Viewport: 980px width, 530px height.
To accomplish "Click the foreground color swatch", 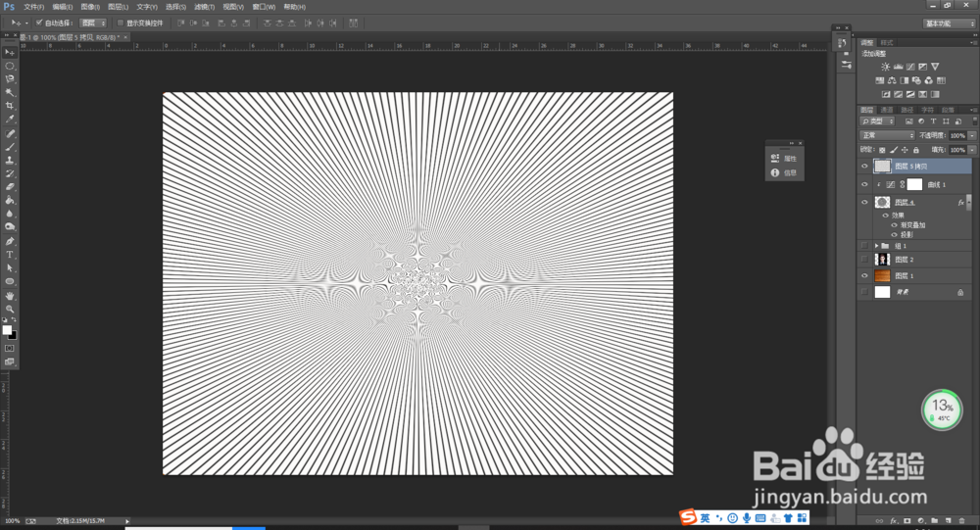I will tap(7, 330).
